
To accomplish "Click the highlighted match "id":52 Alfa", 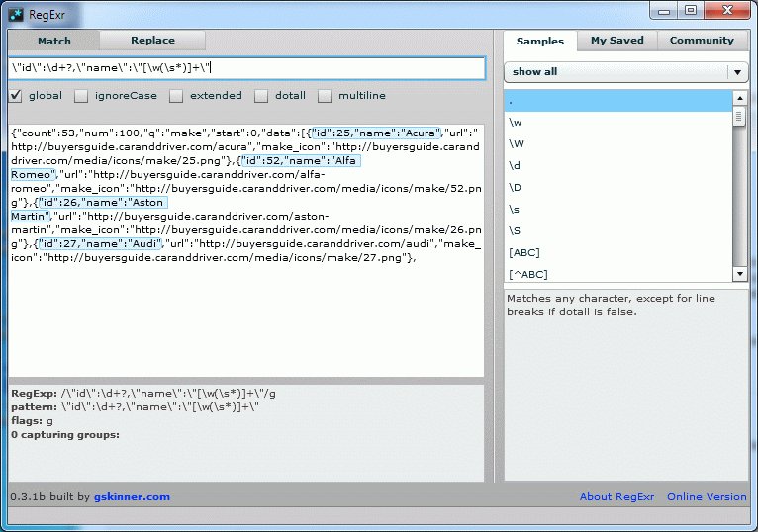I will pyautogui.click(x=301, y=160).
